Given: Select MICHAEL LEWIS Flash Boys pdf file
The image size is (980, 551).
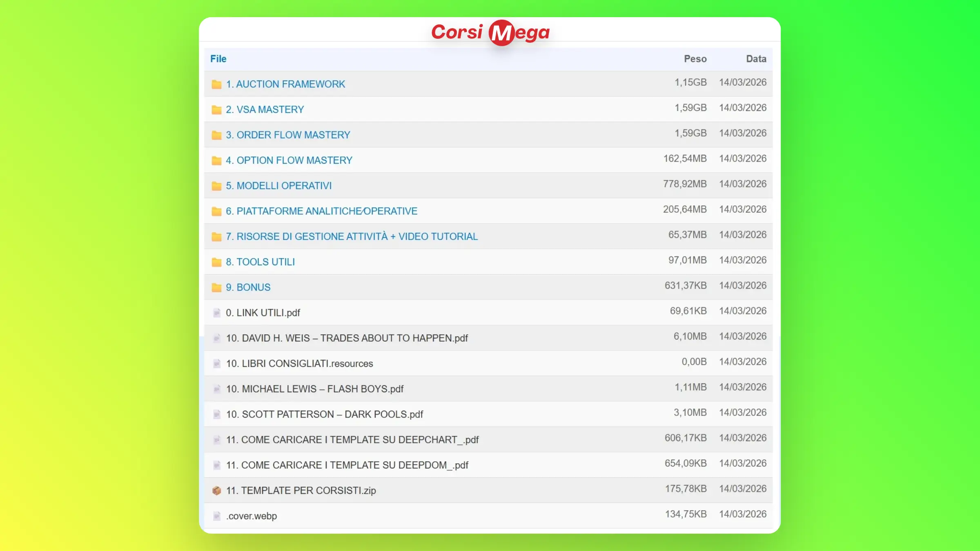Looking at the screenshot, I should (314, 389).
